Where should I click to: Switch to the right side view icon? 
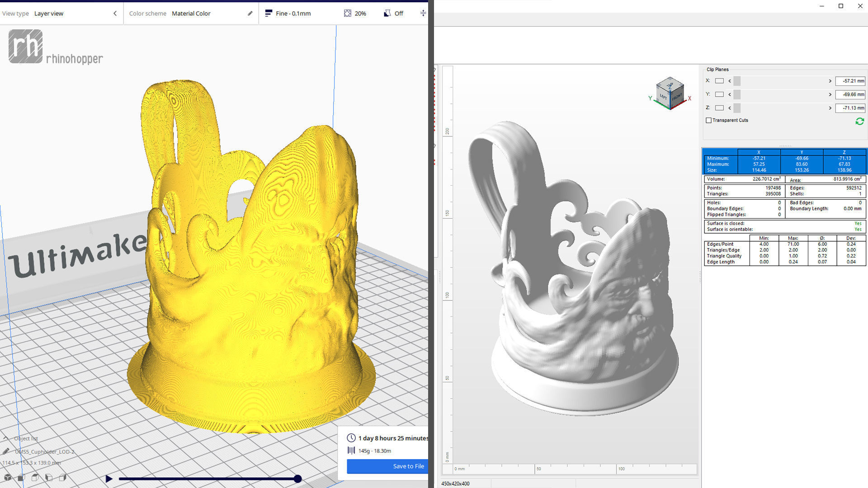pyautogui.click(x=63, y=478)
